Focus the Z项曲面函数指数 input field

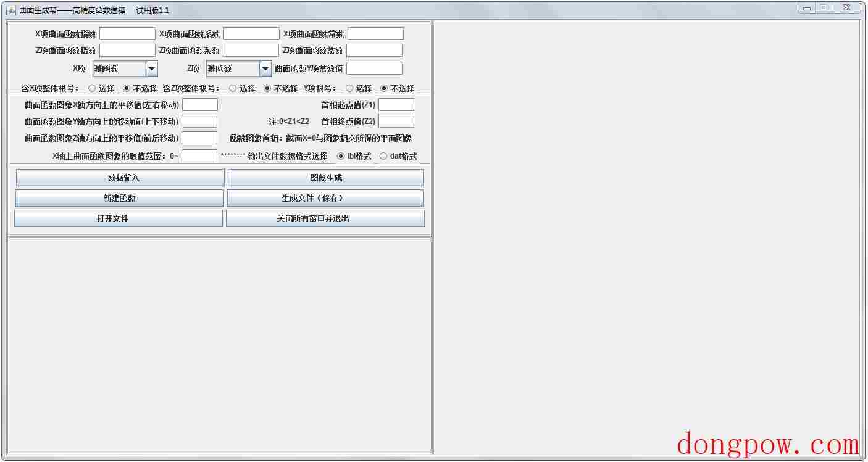point(127,50)
